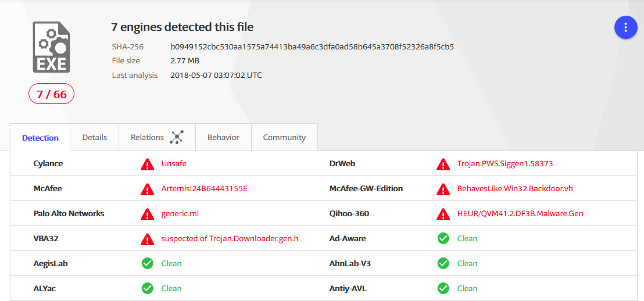Click the warning icon next to DrWeb result
This screenshot has width=644, height=301.
click(x=443, y=164)
